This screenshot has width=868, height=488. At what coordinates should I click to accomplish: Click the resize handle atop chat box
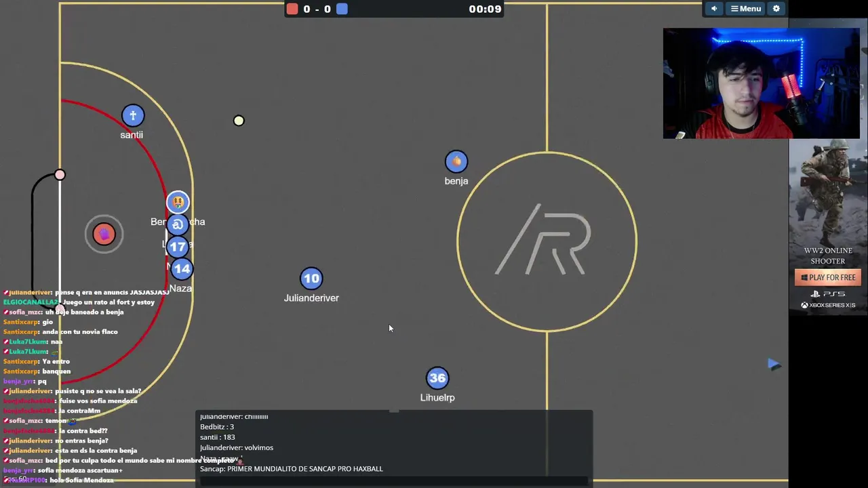(x=394, y=411)
